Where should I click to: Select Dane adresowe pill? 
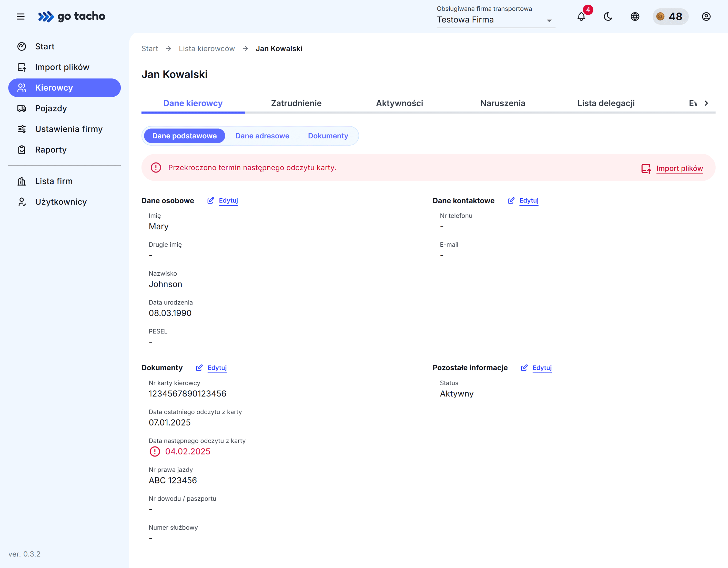click(262, 136)
